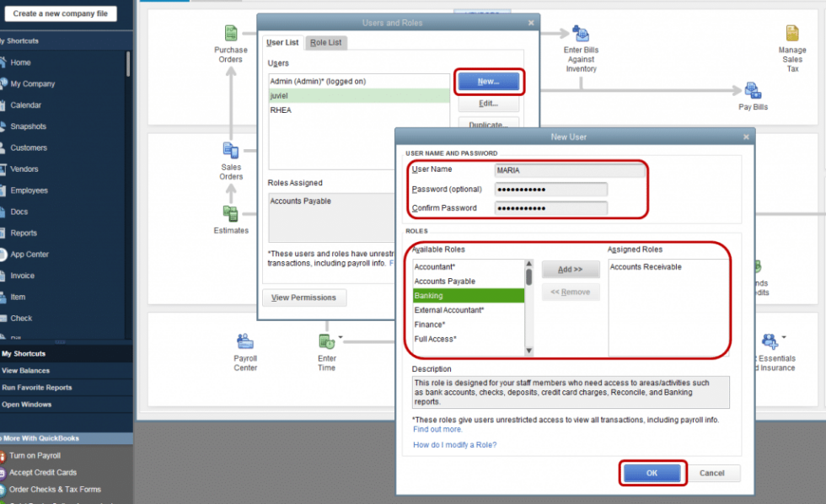Screen dimensions: 826x504
Task: Select Admin (Admin)* user in list
Action: point(359,81)
